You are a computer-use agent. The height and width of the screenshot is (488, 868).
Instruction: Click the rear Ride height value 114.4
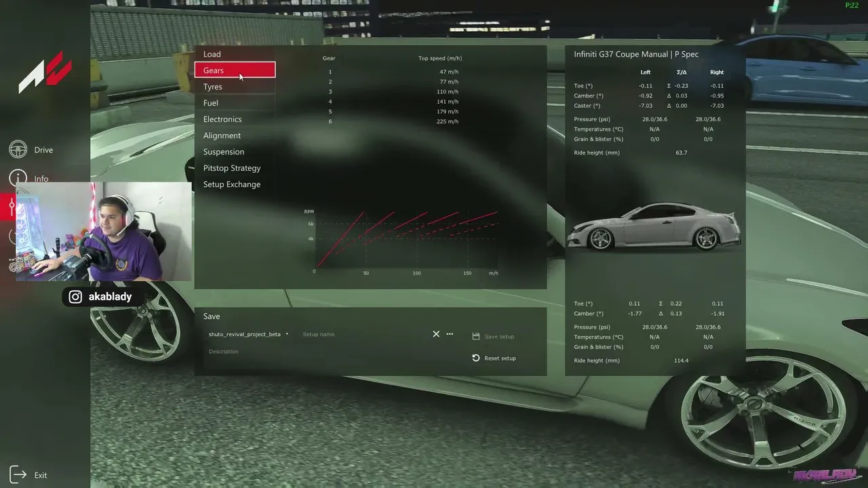(682, 361)
